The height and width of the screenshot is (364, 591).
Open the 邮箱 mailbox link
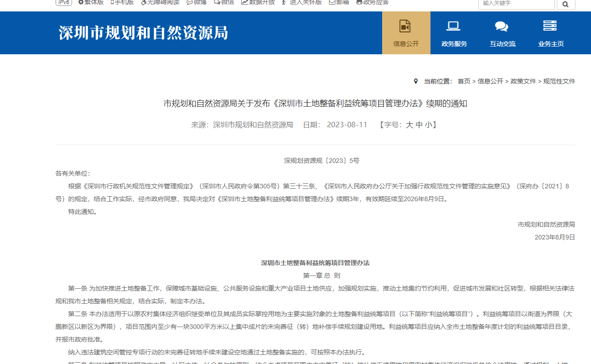point(339,2)
